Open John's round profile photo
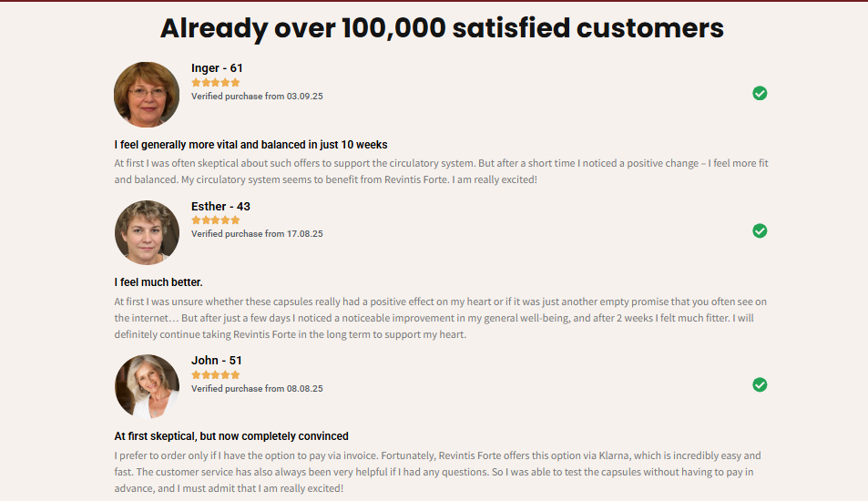 pyautogui.click(x=147, y=387)
